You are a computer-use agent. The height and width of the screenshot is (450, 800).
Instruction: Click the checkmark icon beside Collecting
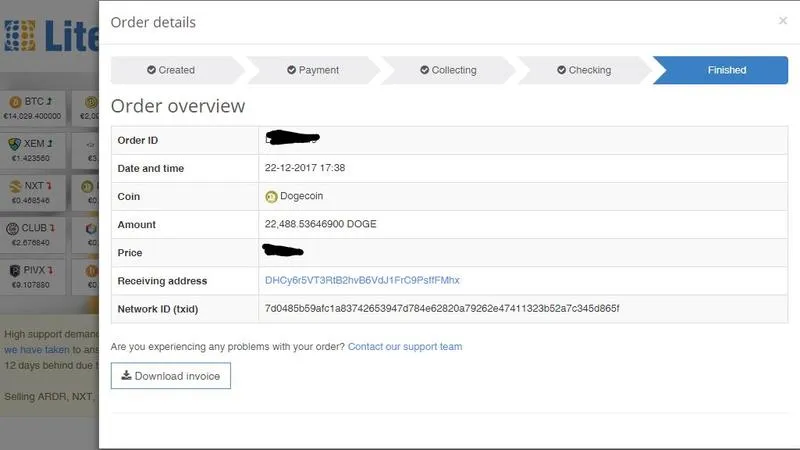click(424, 70)
